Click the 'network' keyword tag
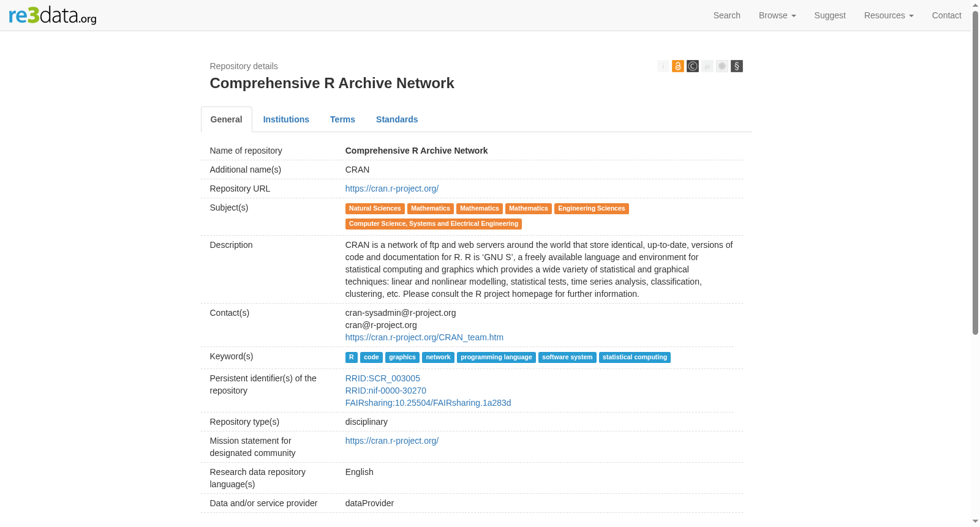 438,357
